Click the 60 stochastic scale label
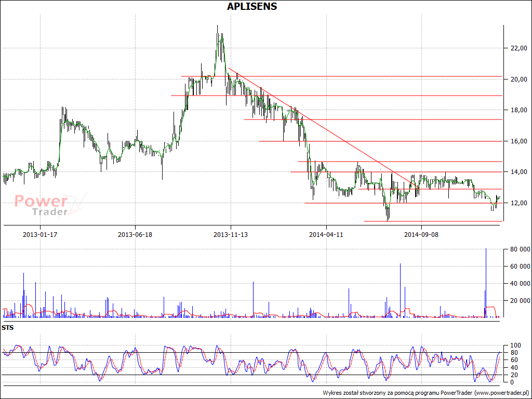 click(514, 360)
